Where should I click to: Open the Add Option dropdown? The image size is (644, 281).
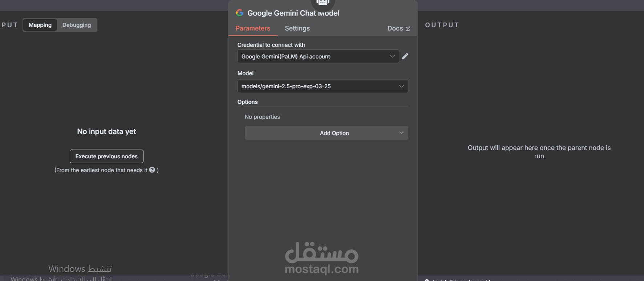pos(326,133)
